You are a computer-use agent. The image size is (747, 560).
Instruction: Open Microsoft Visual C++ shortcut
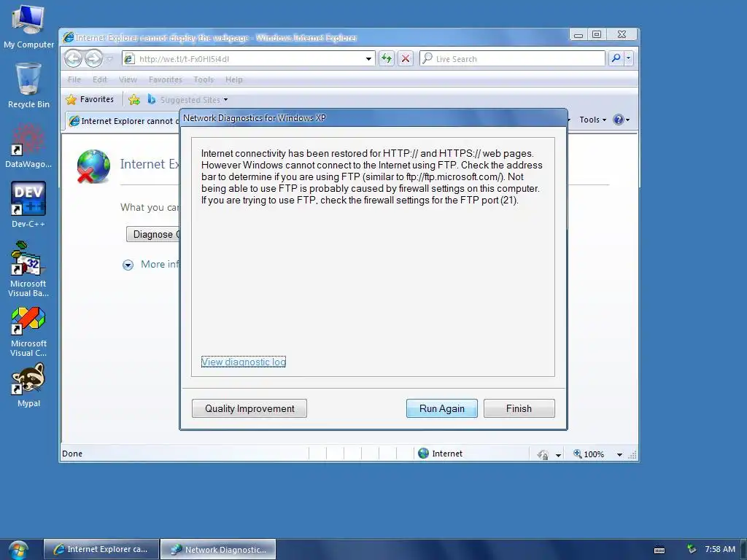[28, 332]
